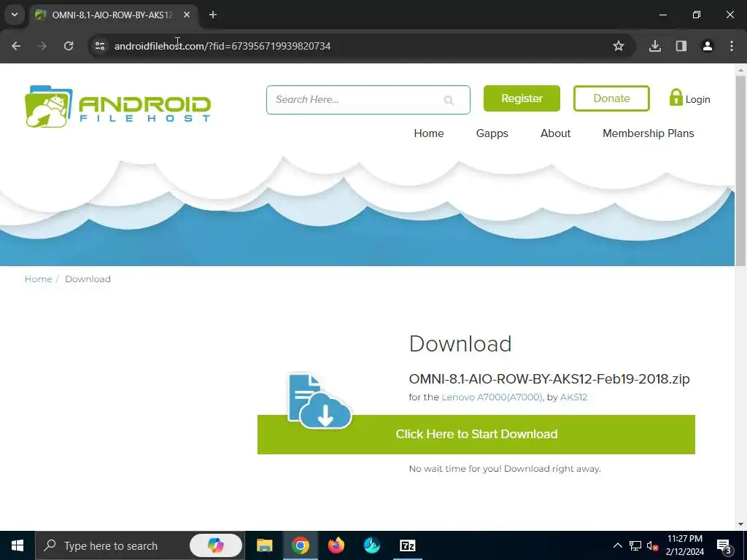The height and width of the screenshot is (560, 747).
Task: Click the green Register button
Action: [x=522, y=98]
